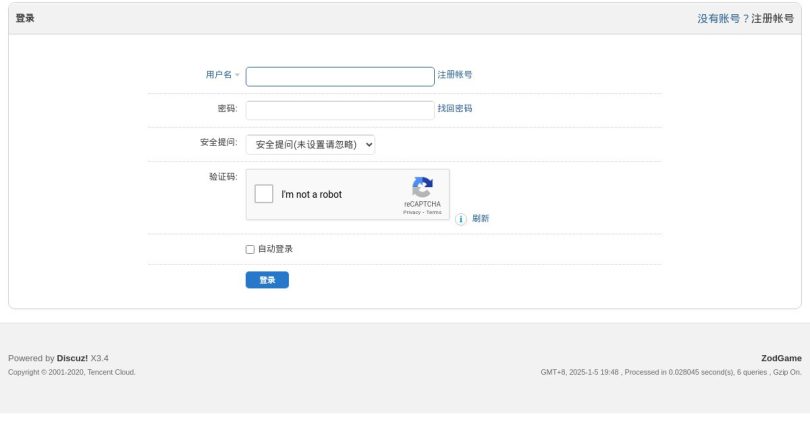Refresh the captcha with 刷新 link

coord(481,218)
